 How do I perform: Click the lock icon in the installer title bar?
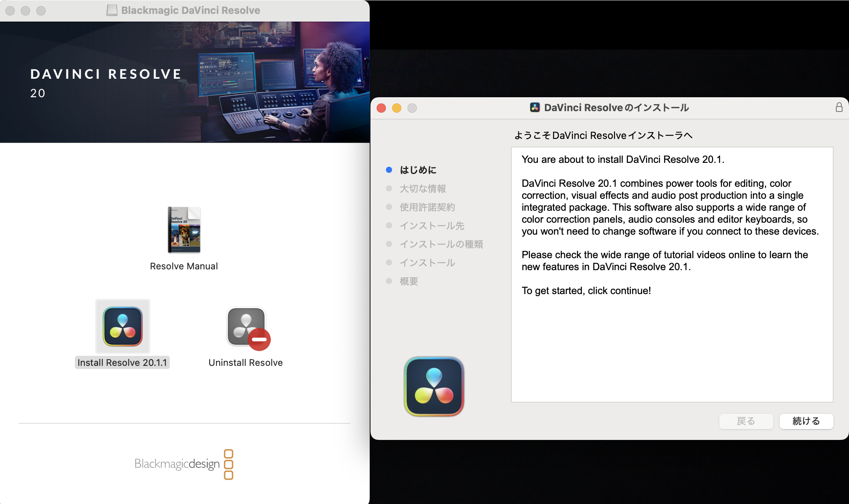coord(839,107)
